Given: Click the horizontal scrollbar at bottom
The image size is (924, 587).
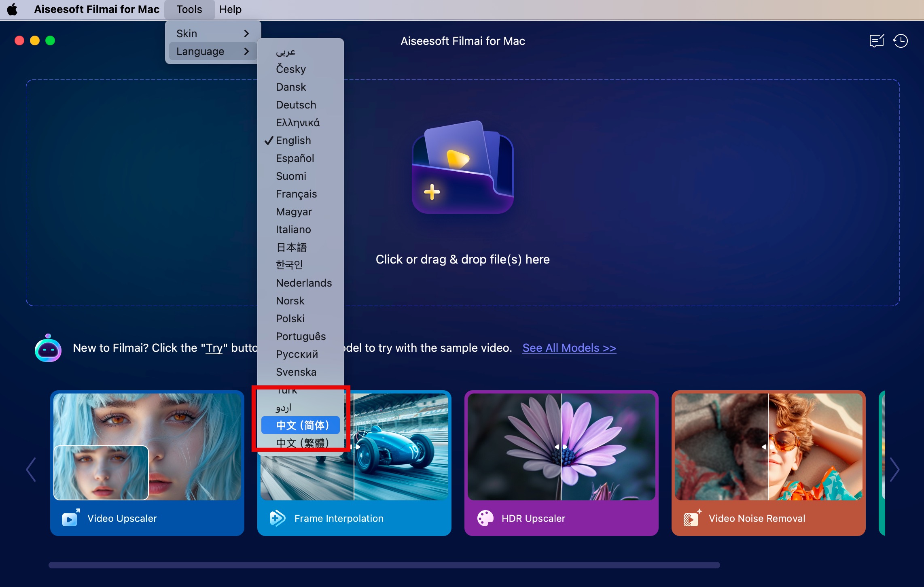Looking at the screenshot, I should pos(384,565).
